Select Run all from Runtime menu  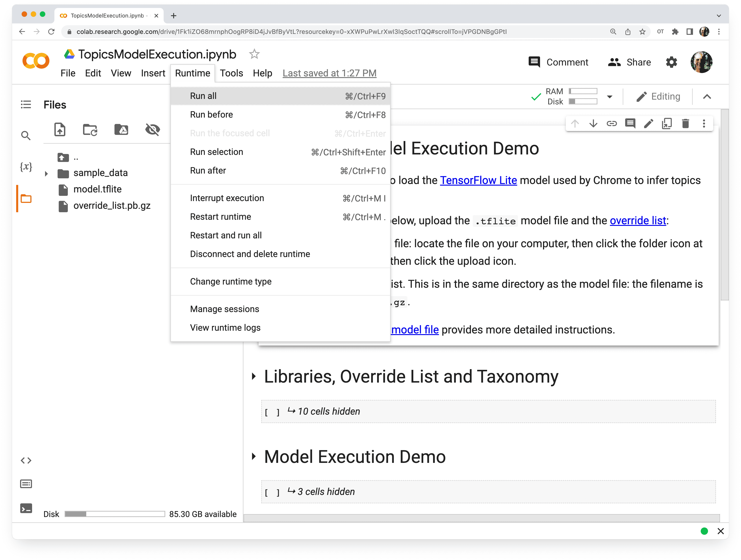pyautogui.click(x=203, y=95)
